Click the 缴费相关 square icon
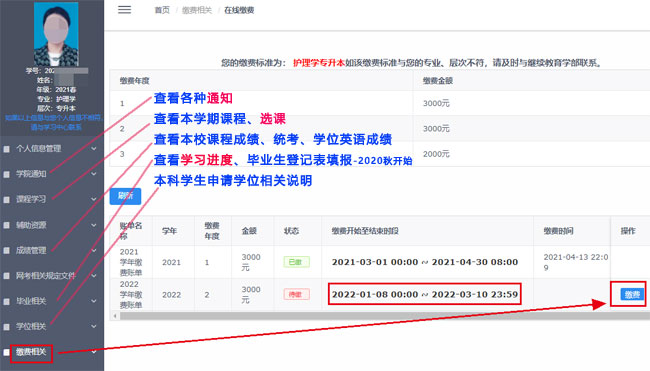 (7, 352)
